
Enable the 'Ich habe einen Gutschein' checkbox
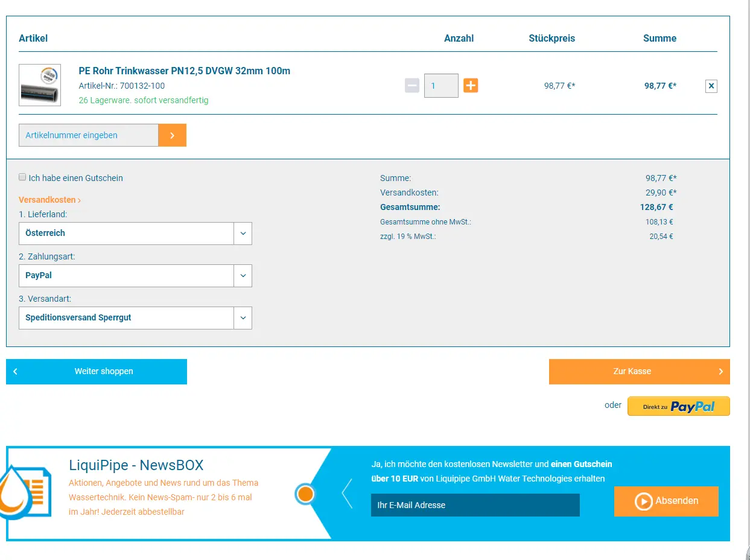click(23, 177)
